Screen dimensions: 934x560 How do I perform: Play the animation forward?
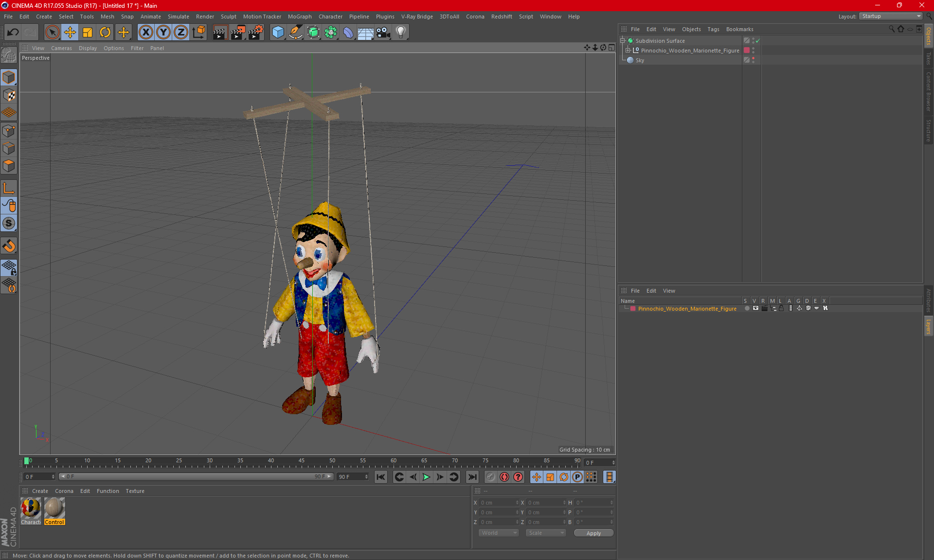[426, 477]
